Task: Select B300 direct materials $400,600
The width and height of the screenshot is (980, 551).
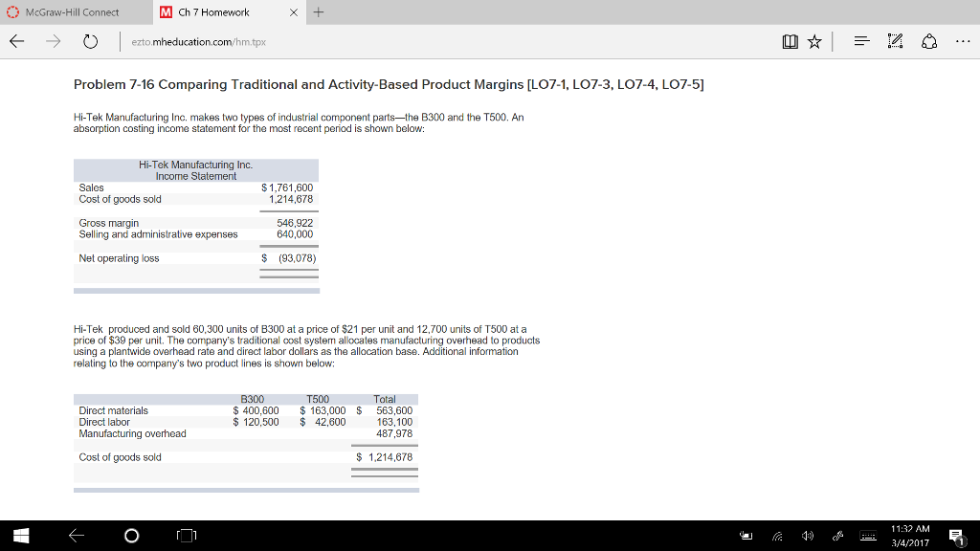Action: (x=256, y=410)
